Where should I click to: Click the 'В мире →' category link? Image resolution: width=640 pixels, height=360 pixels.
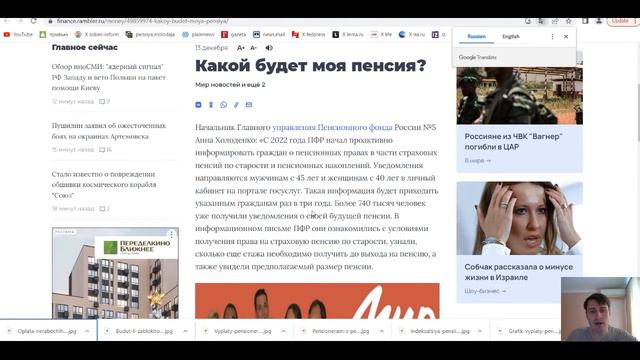(478, 161)
